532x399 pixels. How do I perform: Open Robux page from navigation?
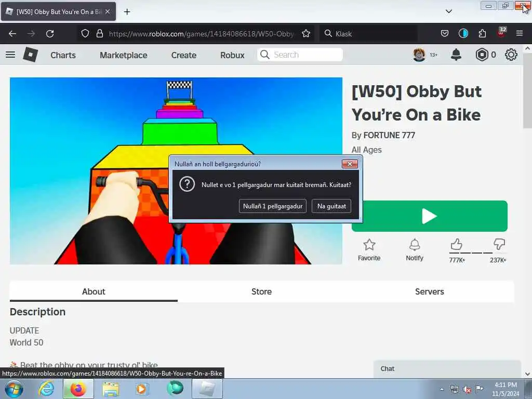pos(232,55)
